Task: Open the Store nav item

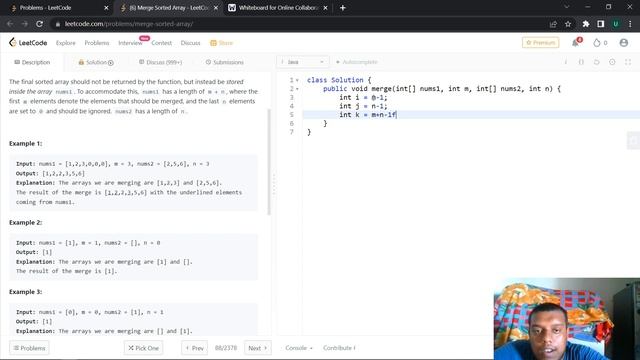Action: 221,43
